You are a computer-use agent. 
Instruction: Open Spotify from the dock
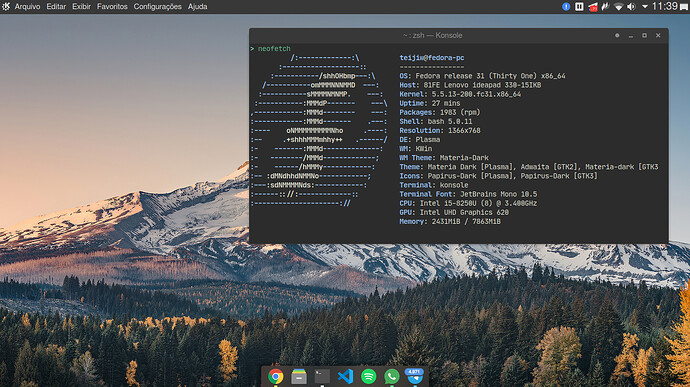tap(369, 376)
